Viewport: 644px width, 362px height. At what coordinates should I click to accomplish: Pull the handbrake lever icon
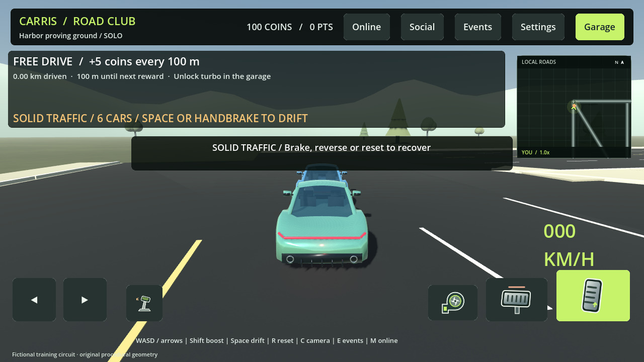pyautogui.click(x=144, y=303)
